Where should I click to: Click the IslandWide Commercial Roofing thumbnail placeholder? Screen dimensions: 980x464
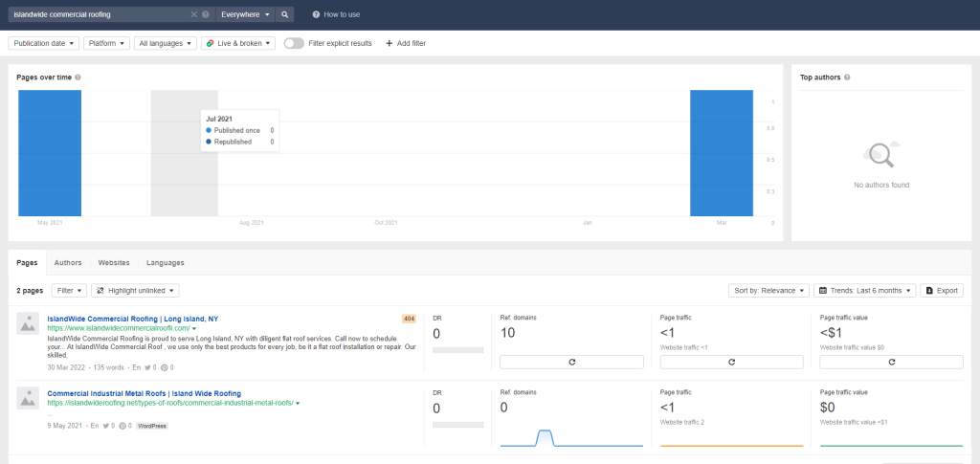tap(28, 323)
